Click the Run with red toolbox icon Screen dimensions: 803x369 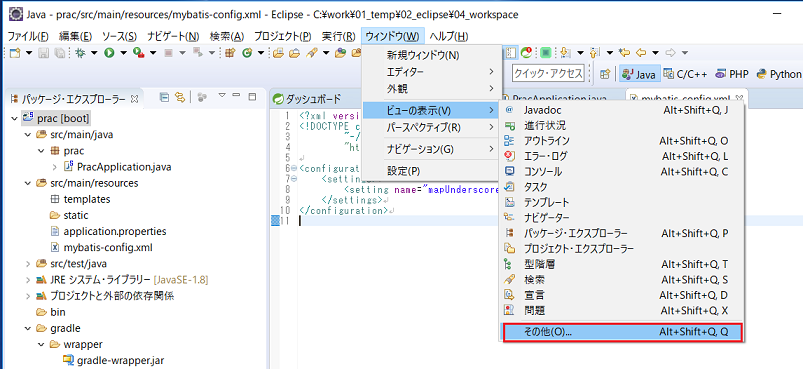(x=138, y=52)
